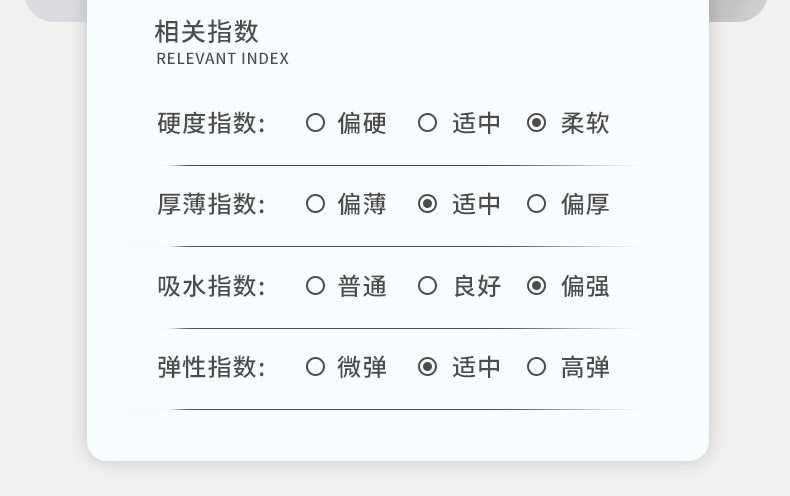
Task: Pick 适中 option in 弹性指数 row
Action: point(428,367)
